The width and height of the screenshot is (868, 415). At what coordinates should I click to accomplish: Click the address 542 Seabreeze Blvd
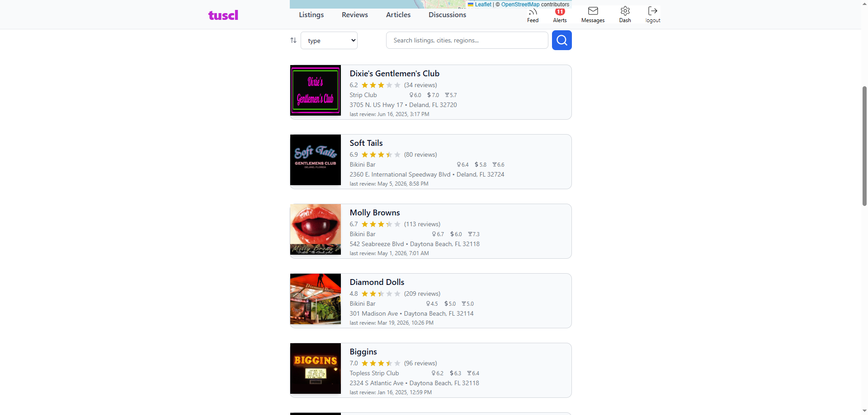377,244
